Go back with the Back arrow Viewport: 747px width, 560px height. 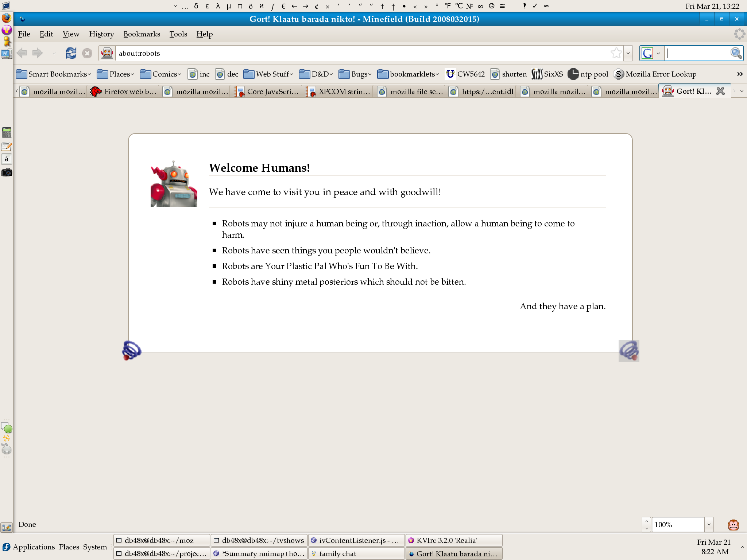[22, 53]
